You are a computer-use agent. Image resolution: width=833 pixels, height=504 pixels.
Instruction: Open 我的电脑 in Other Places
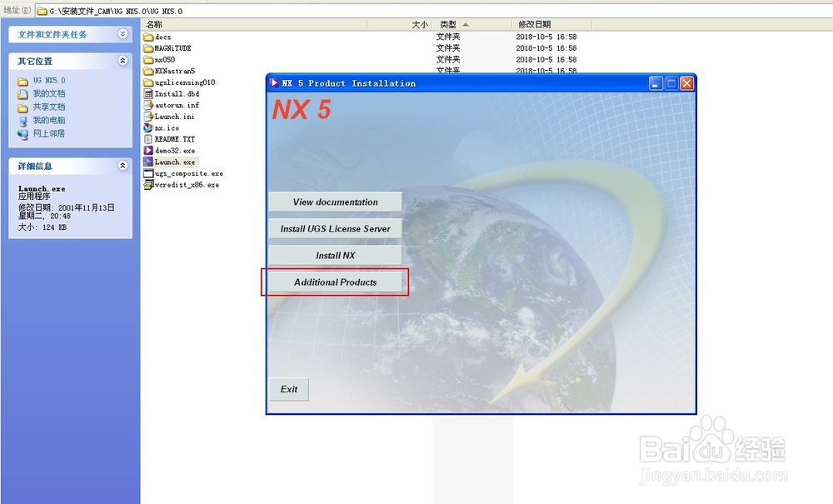click(49, 120)
